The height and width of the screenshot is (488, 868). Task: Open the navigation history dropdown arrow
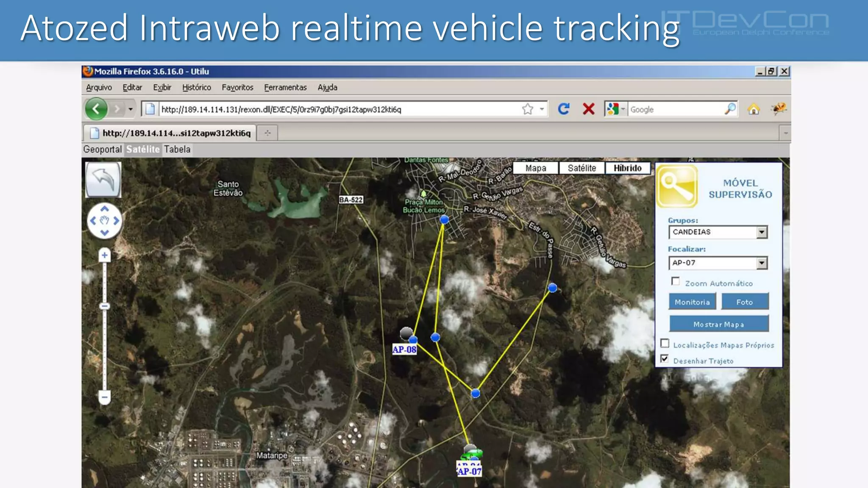pos(131,109)
